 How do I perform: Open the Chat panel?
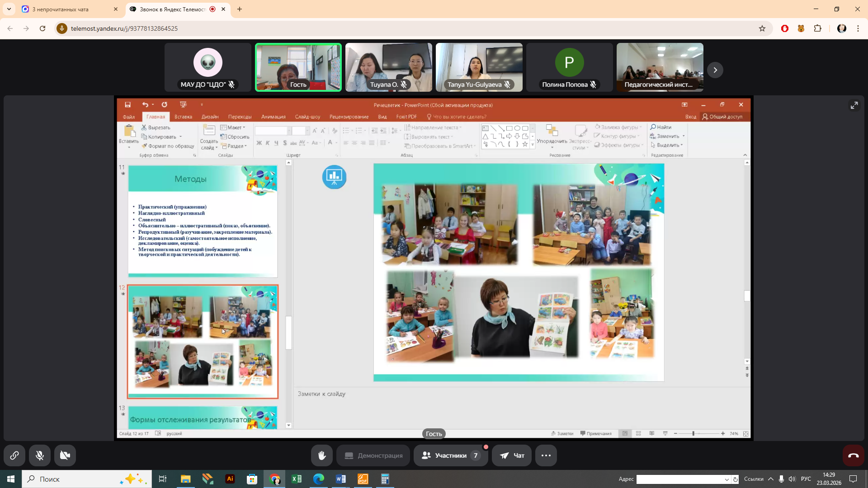click(512, 455)
